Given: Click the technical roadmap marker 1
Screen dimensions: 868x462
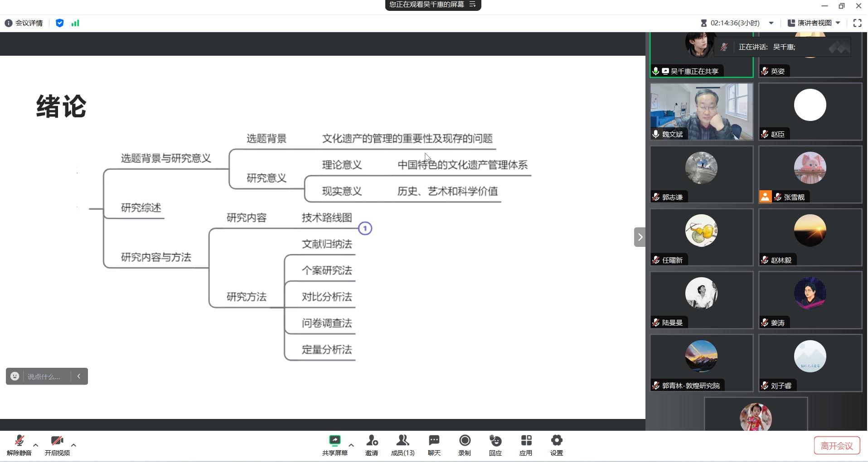Looking at the screenshot, I should pos(365,228).
